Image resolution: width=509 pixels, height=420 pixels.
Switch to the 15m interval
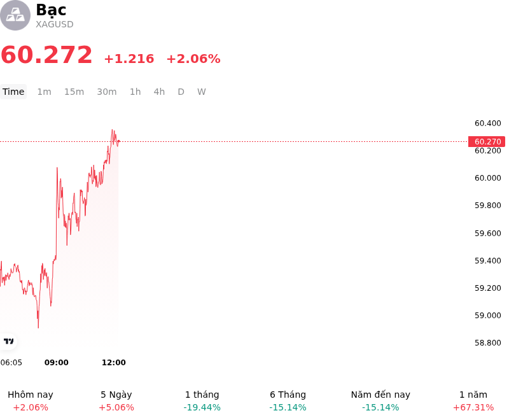[x=74, y=92]
